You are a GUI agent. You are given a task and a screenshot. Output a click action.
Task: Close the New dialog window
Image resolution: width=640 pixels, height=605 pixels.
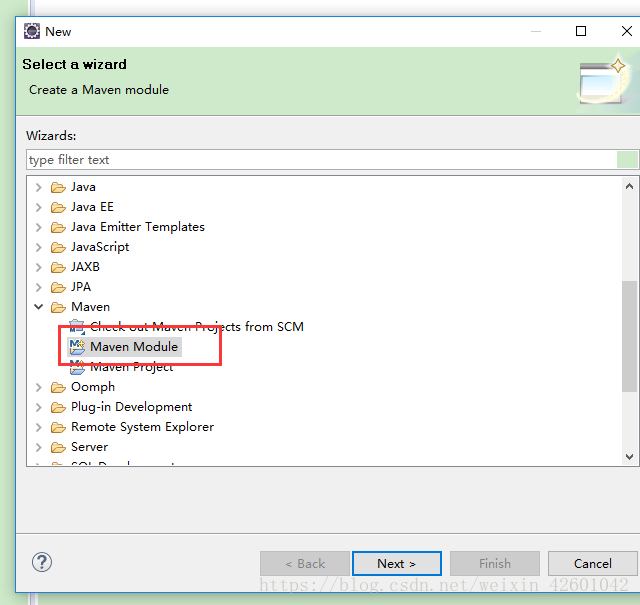click(x=627, y=31)
